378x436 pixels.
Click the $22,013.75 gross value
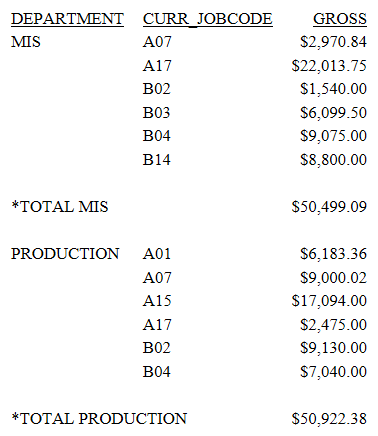point(329,66)
